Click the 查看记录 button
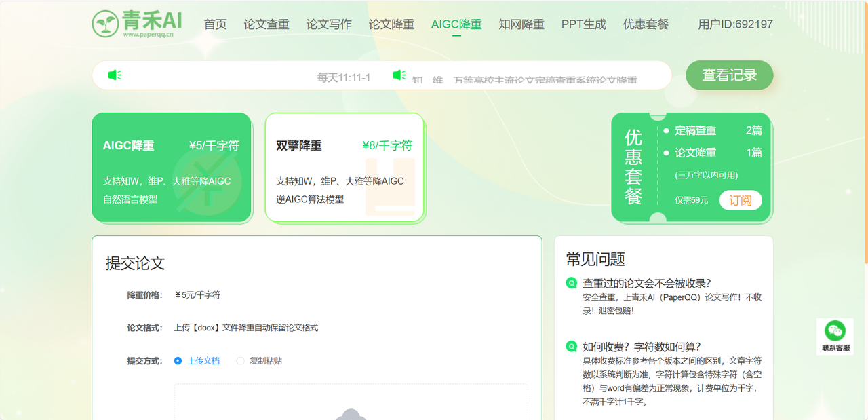 (x=730, y=75)
